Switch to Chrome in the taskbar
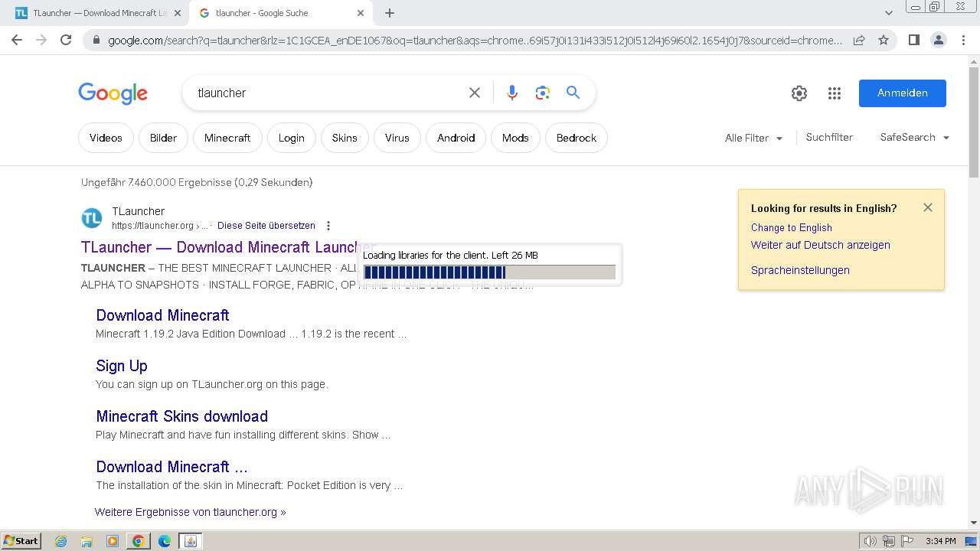 [x=139, y=541]
